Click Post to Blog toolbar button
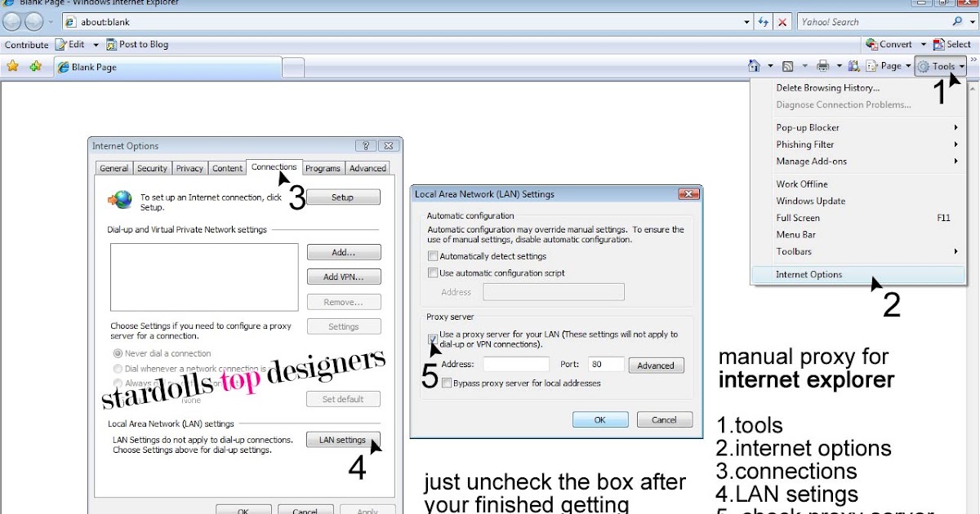The height and width of the screenshot is (514, 980). coord(137,45)
